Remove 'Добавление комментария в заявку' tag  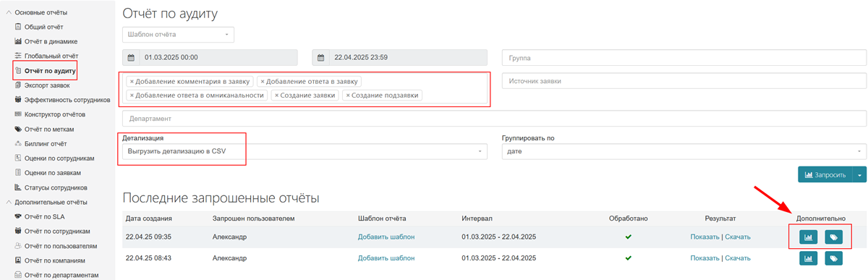(131, 82)
